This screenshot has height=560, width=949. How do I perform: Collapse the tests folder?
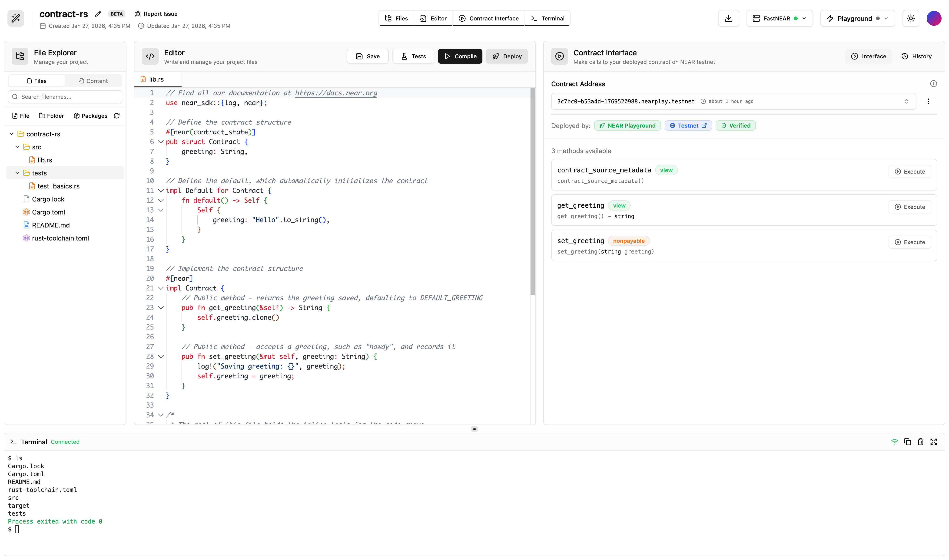[17, 173]
